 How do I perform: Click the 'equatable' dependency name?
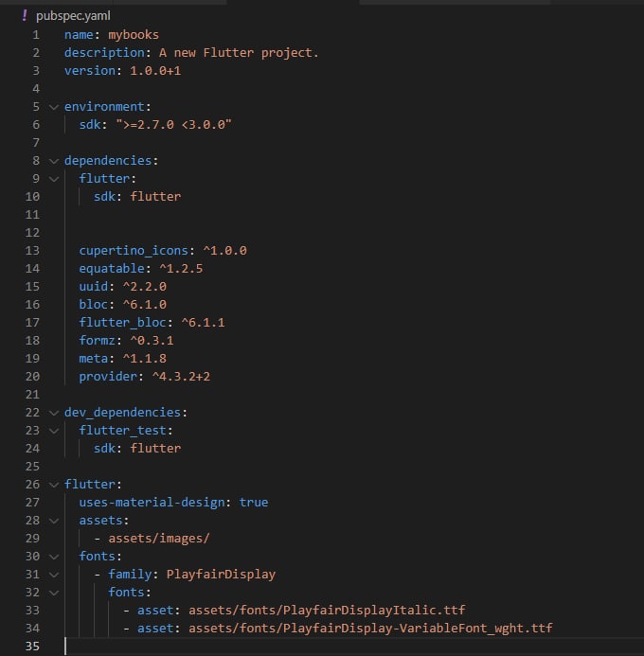(112, 269)
